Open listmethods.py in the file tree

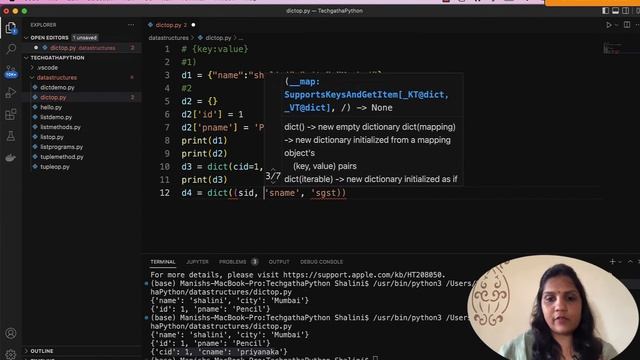pos(60,127)
